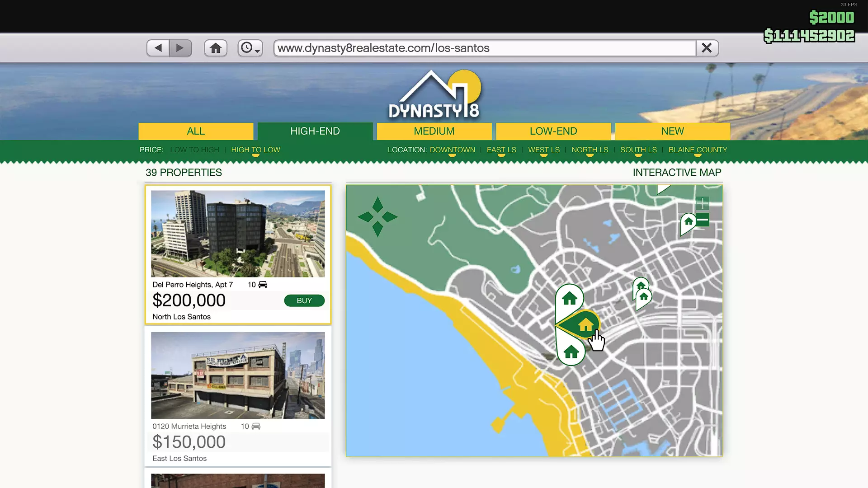Go to the browser home page icon
This screenshot has width=868, height=488.
click(216, 48)
